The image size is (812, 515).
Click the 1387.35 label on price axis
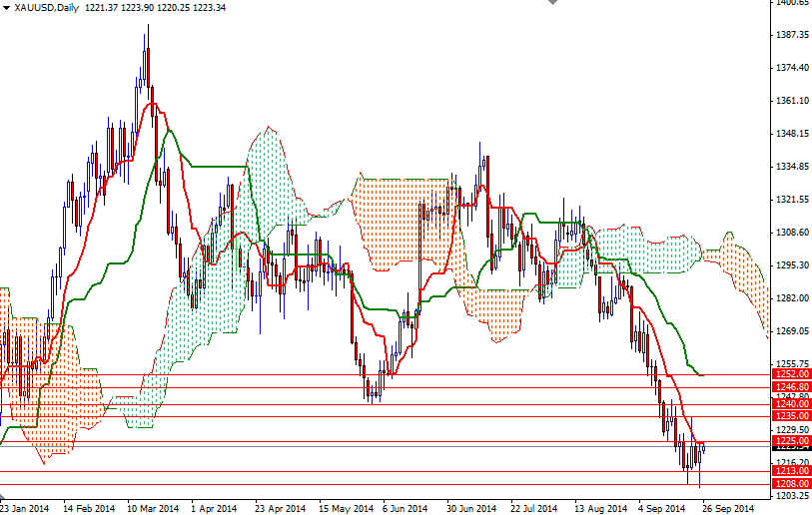[792, 35]
